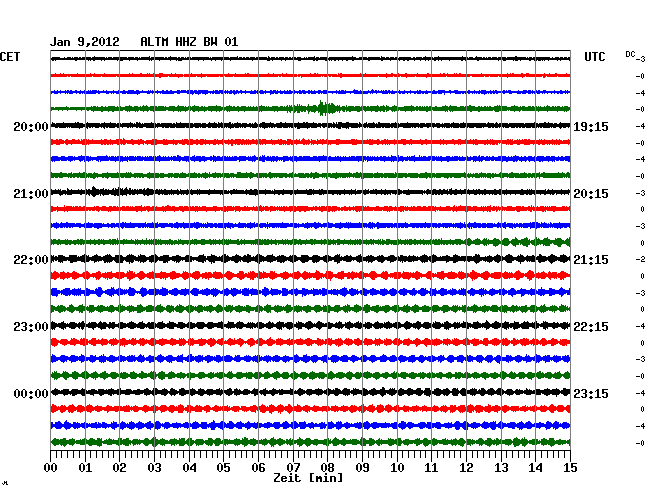Click minute 09 on the Zeit axis

point(362,468)
